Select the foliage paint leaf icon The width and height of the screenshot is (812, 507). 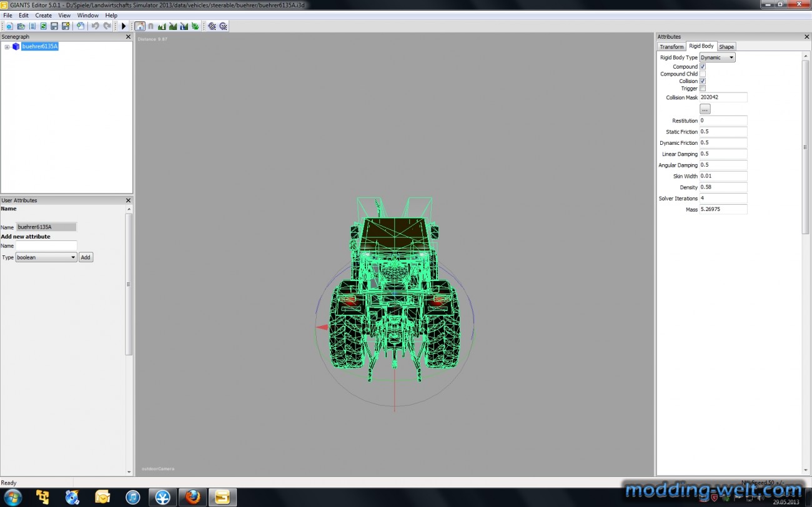196,26
